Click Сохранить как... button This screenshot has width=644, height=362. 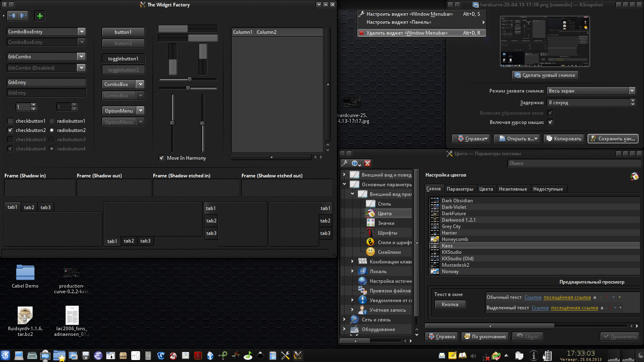[x=613, y=139]
